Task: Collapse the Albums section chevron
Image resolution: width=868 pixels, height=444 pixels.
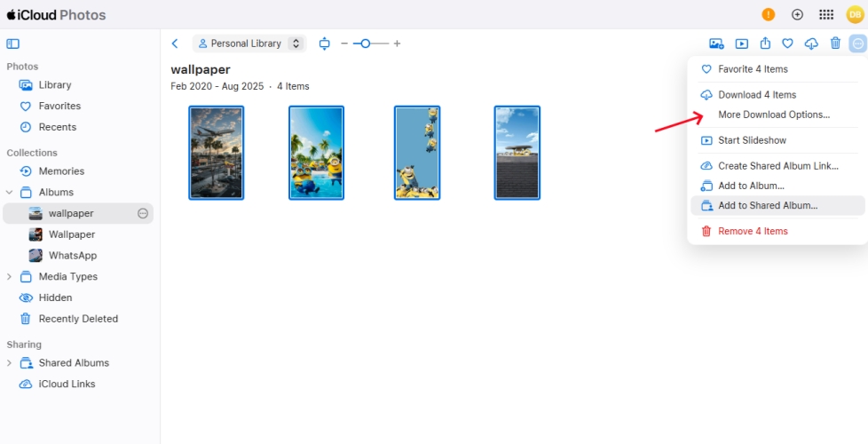Action: [9, 192]
